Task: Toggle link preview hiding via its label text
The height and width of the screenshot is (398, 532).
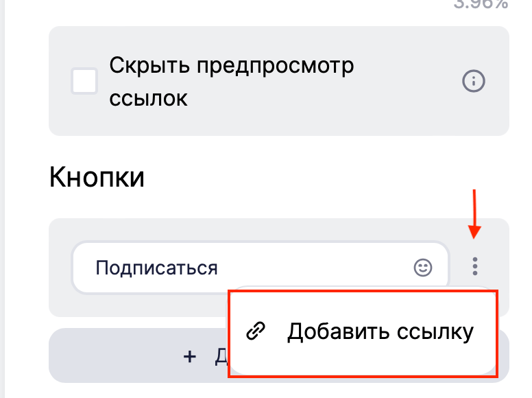Action: click(x=232, y=82)
